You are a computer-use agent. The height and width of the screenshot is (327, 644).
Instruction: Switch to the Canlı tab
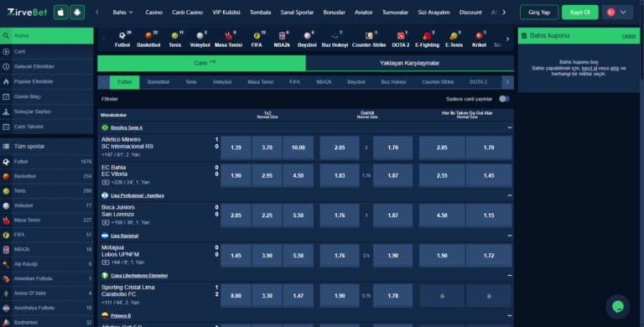(x=201, y=63)
